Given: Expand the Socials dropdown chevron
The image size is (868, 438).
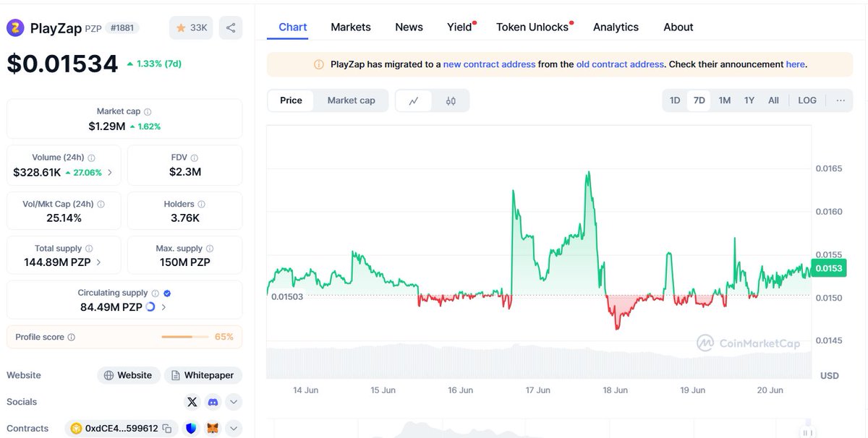Looking at the screenshot, I should click(234, 402).
